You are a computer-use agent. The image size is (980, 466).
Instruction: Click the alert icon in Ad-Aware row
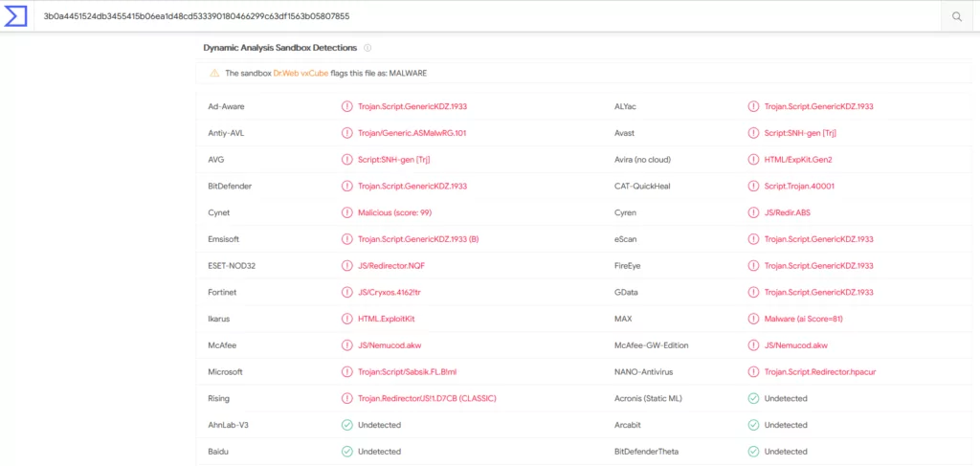coord(346,106)
